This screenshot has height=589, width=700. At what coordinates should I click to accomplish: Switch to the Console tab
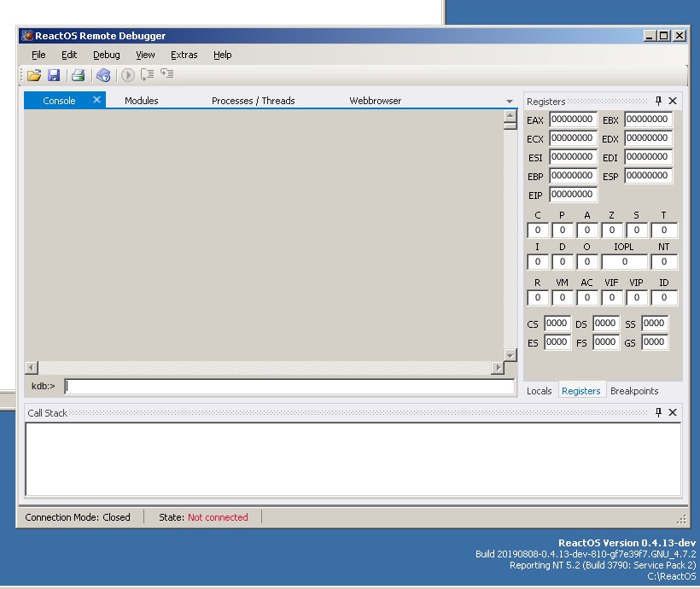tap(59, 101)
